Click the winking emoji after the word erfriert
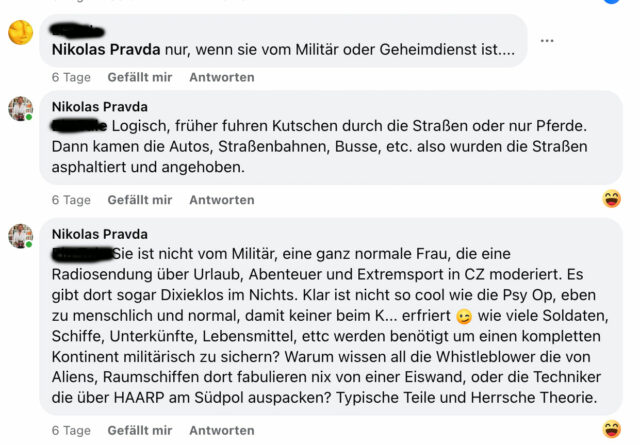640x445 pixels. [464, 317]
